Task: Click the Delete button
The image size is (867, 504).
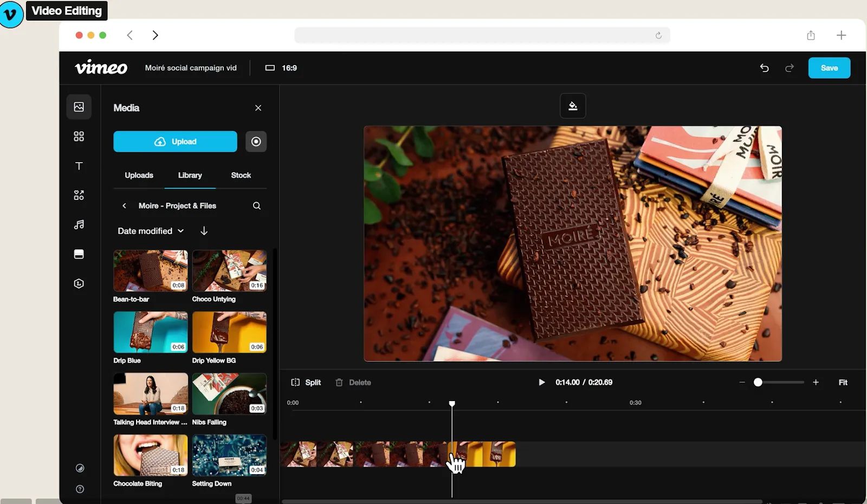Action: tap(353, 383)
